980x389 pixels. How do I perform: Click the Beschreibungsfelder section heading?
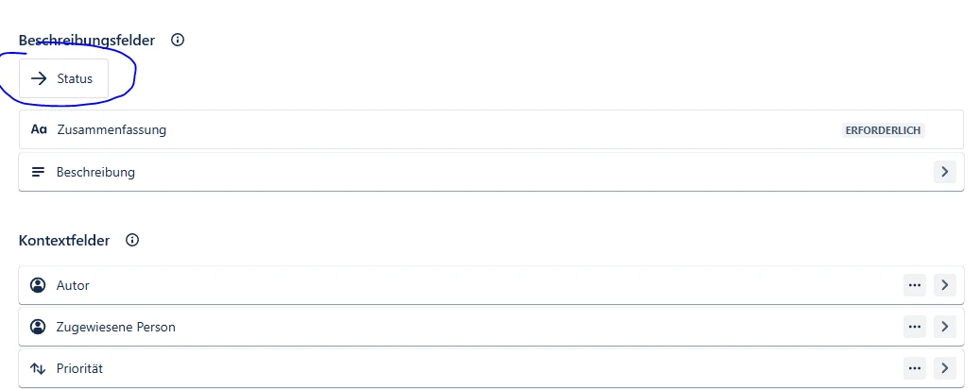coord(87,41)
